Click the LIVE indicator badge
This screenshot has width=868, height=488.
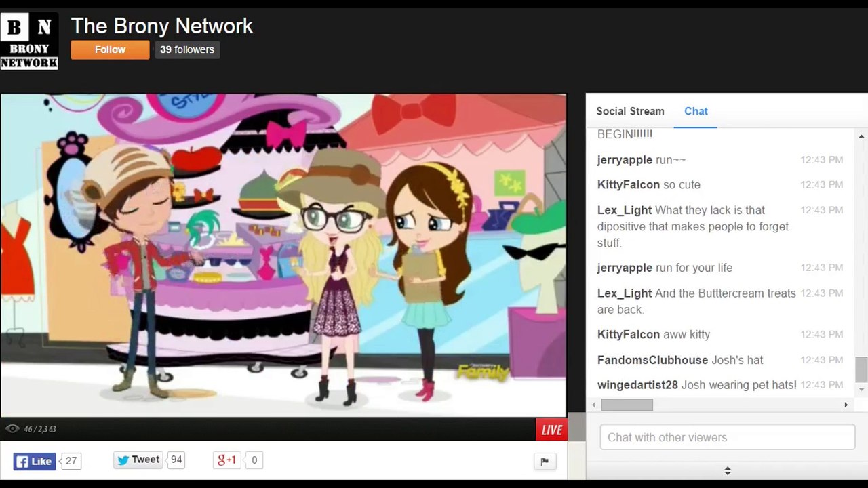pyautogui.click(x=551, y=430)
